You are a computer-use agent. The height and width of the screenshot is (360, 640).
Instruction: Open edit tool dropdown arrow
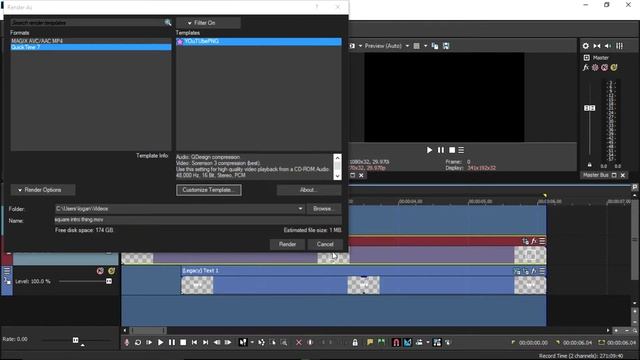point(252,342)
